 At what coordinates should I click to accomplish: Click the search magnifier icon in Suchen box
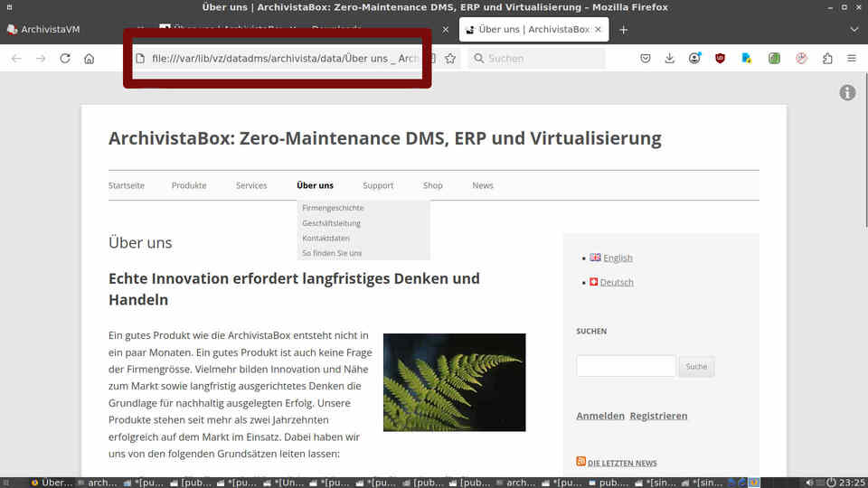point(479,58)
